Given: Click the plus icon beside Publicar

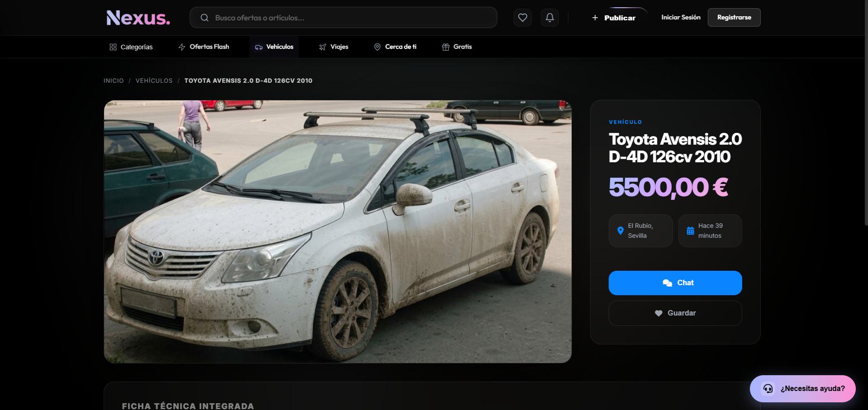Looking at the screenshot, I should (x=595, y=18).
